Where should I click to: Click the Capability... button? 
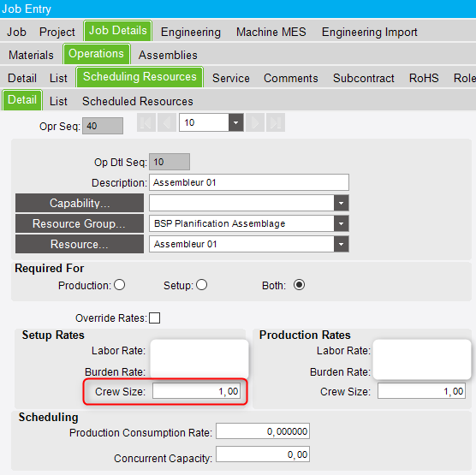(80, 203)
